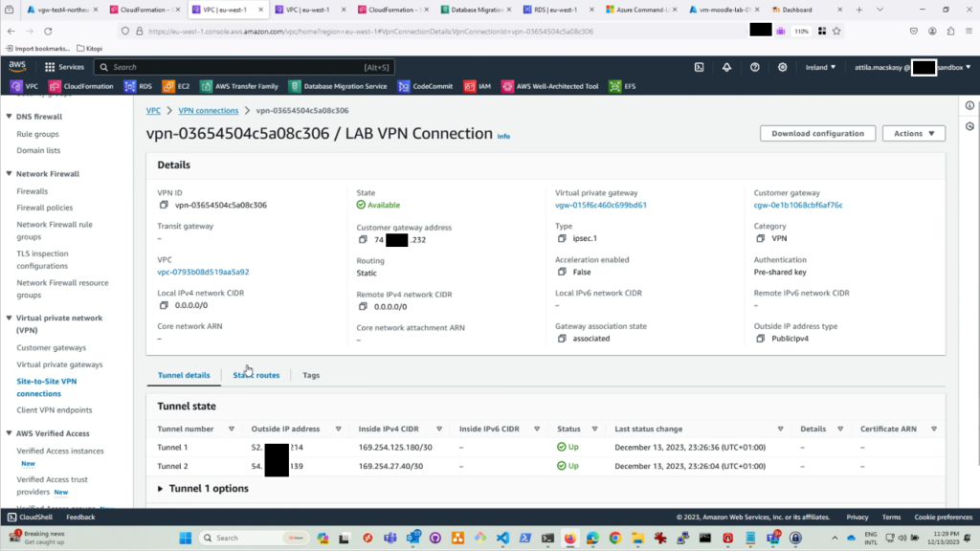Screen dimensions: 980x551
Task: Open the Ireland region selector
Action: click(x=820, y=67)
